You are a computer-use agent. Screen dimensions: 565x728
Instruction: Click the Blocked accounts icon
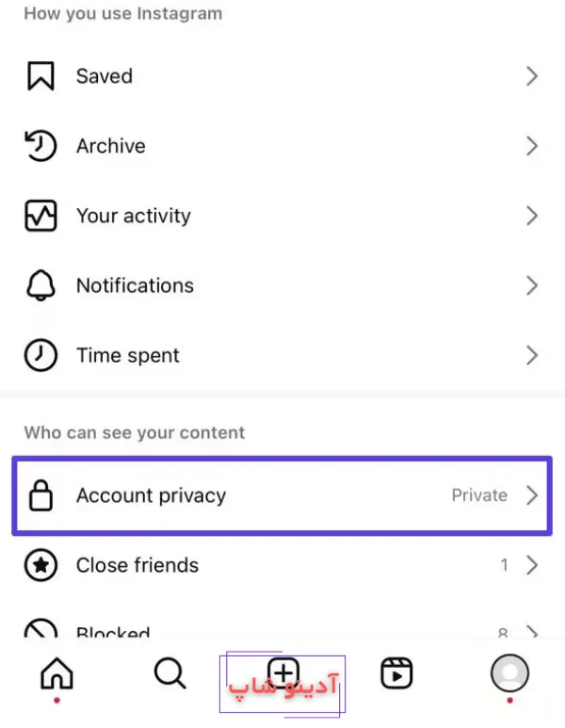click(40, 631)
